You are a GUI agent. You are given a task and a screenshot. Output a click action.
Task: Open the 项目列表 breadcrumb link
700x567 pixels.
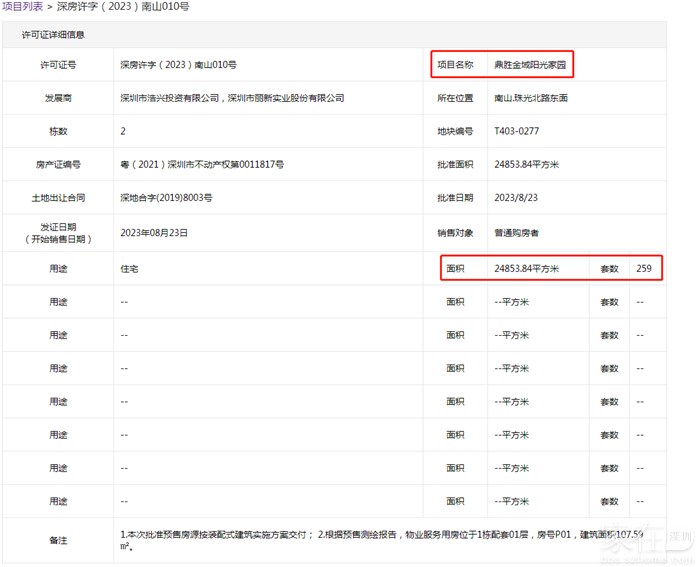(x=22, y=7)
